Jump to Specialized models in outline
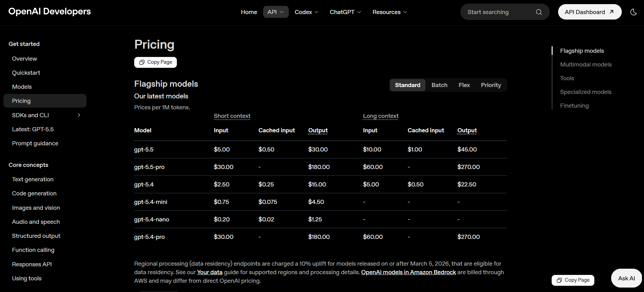644x292 pixels. pyautogui.click(x=586, y=92)
